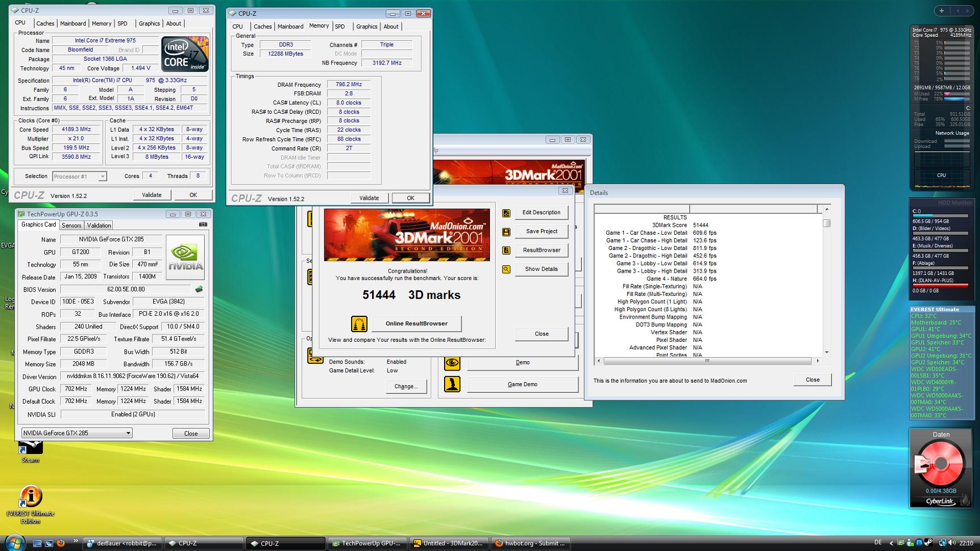The image size is (980, 551).
Task: Click the Switch between windows quick launch icon
Action: pyautogui.click(x=49, y=543)
